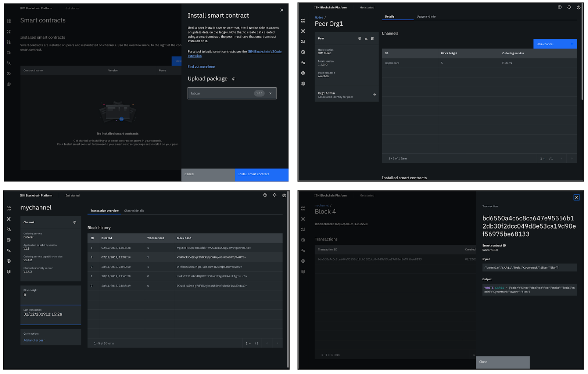
Task: Open Peer Org1 node settings gear
Action: tap(360, 38)
